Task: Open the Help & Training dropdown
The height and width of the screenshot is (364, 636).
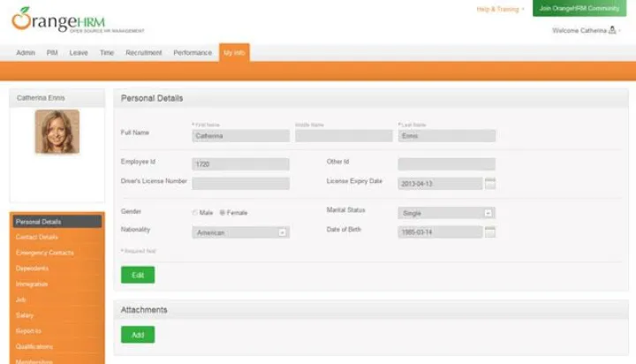Action: tap(500, 9)
